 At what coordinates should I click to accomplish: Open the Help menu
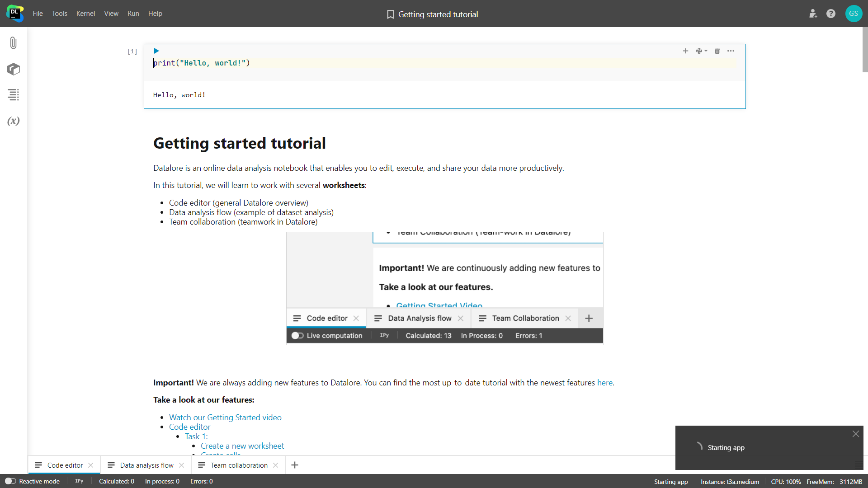pyautogui.click(x=155, y=14)
